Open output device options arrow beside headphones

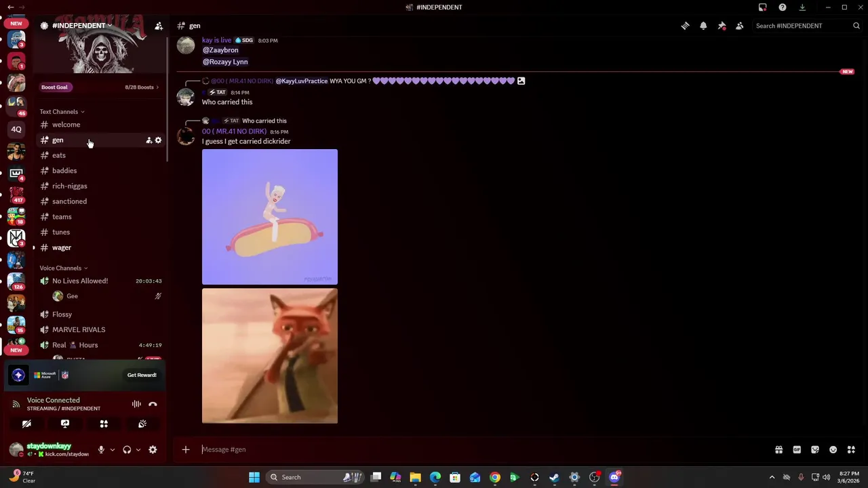(138, 449)
